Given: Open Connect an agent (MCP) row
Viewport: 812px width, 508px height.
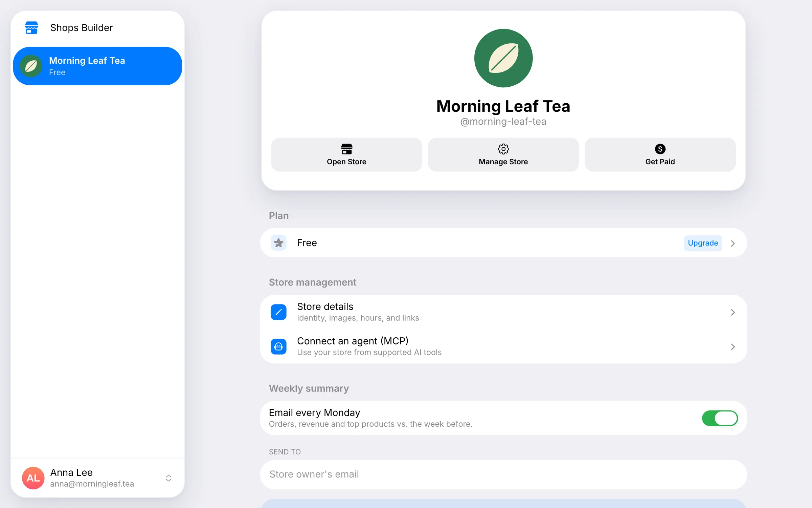Looking at the screenshot, I should 503,346.
